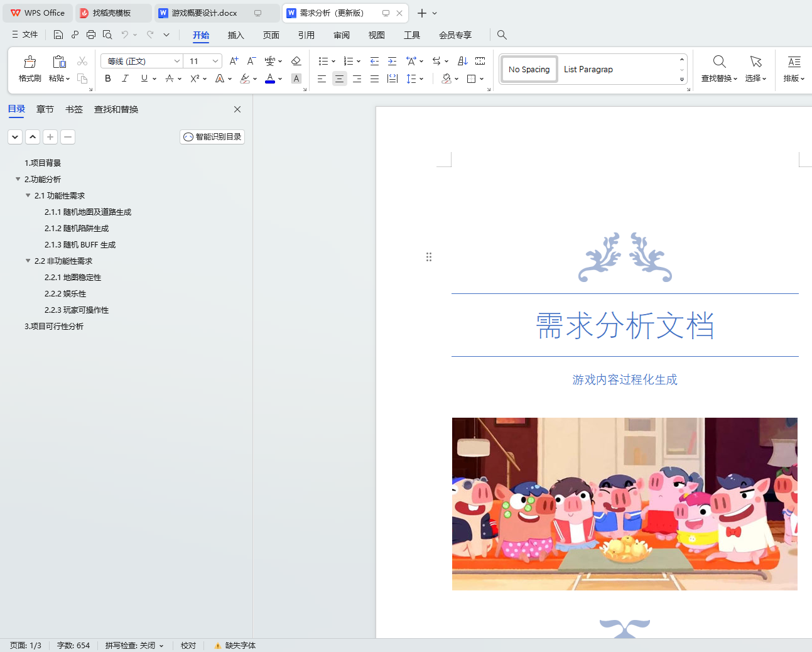Switch to the 章节 navigation pane tab

45,109
